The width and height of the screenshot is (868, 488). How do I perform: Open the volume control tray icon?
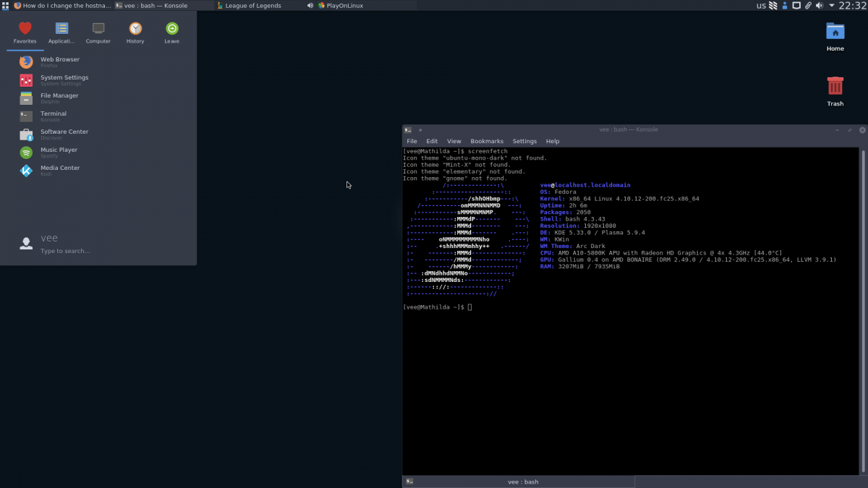point(820,6)
